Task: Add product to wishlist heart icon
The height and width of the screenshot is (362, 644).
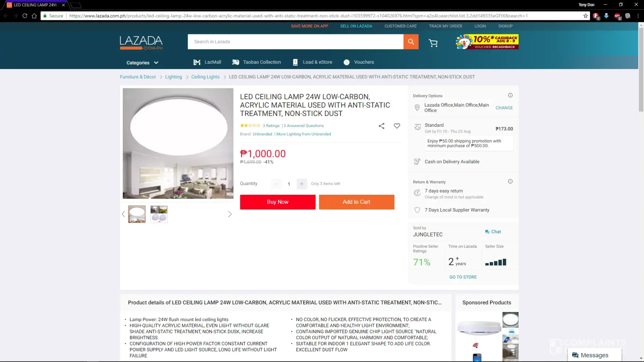Action: tap(397, 126)
